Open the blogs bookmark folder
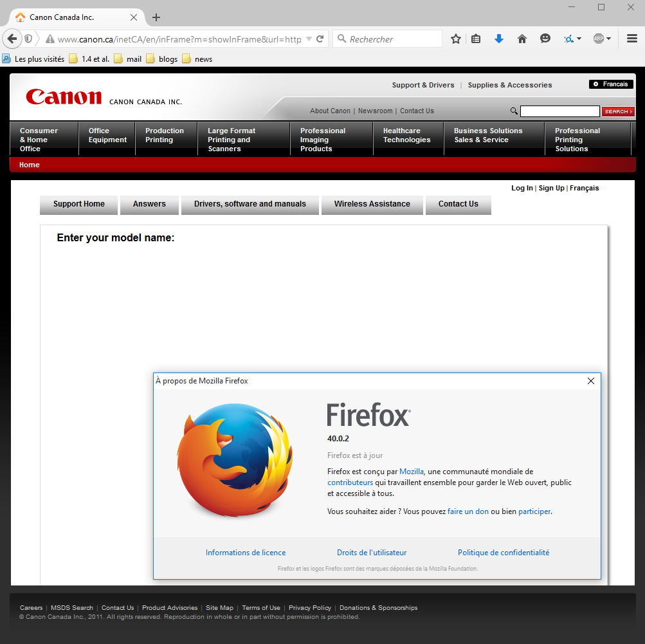The image size is (645, 644). point(162,59)
